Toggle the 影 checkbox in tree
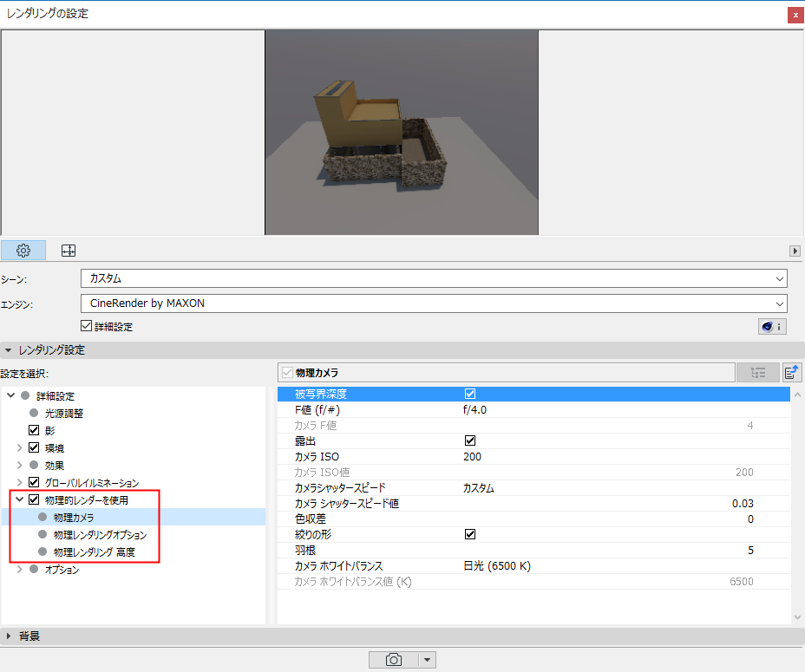Screen dimensions: 805x672 click(x=34, y=430)
